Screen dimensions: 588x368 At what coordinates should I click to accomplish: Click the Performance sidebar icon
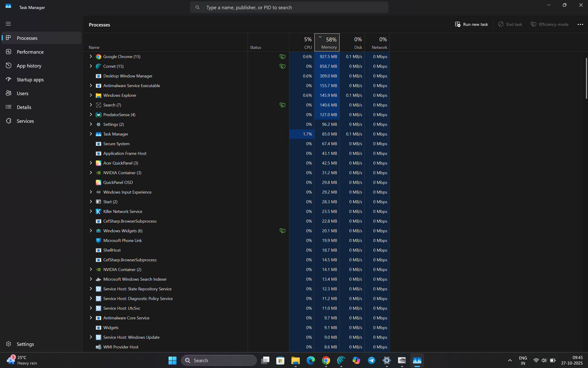[x=9, y=52]
